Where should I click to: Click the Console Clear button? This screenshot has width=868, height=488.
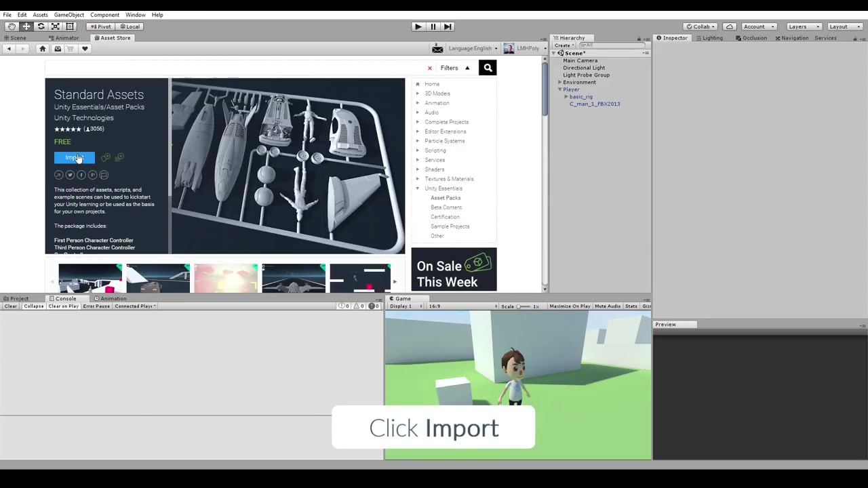click(11, 306)
